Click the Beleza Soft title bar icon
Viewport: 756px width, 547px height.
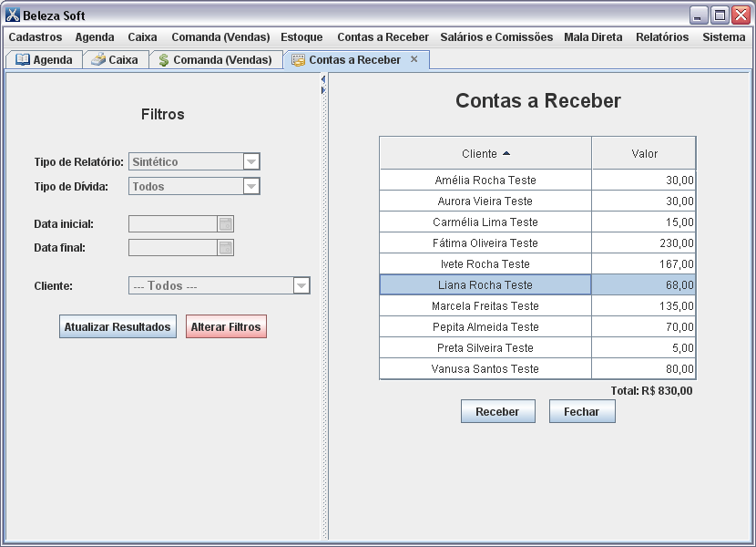(13, 14)
